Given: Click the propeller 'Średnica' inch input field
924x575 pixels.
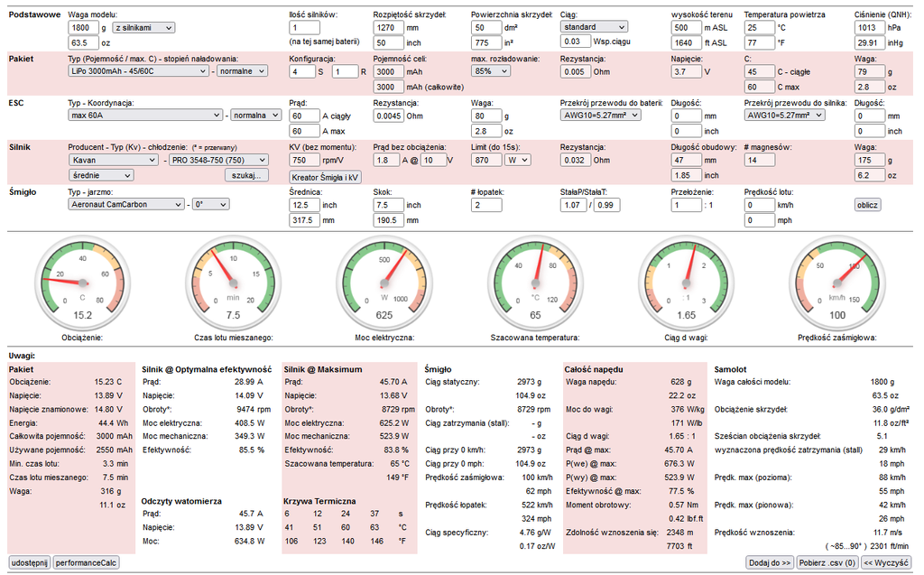Looking at the screenshot, I should tap(304, 205).
